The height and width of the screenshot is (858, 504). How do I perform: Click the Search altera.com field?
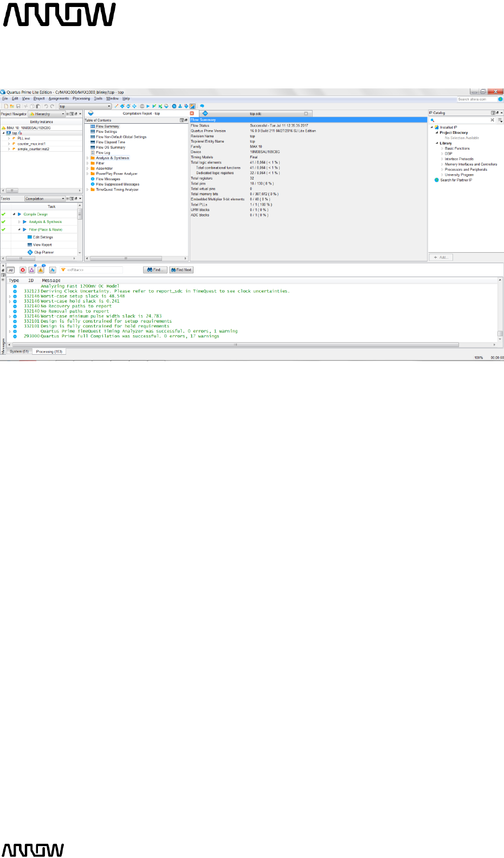(477, 99)
